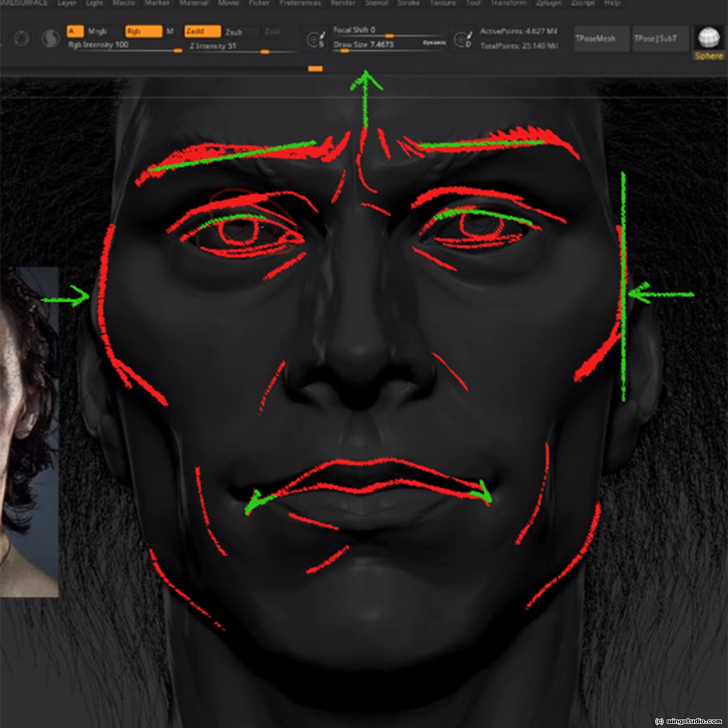Click the reference photo at left edge
Screen dimensions: 728x728
pyautogui.click(x=29, y=431)
